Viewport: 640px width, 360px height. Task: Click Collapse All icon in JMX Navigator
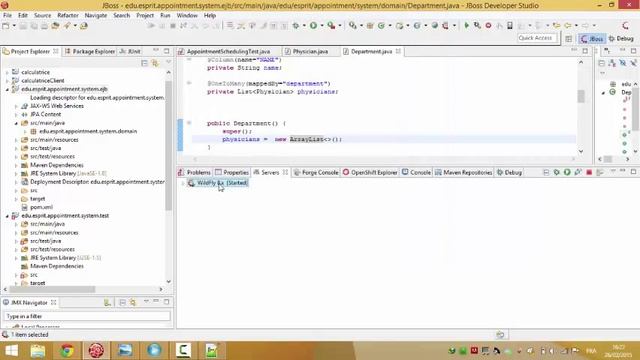click(122, 302)
